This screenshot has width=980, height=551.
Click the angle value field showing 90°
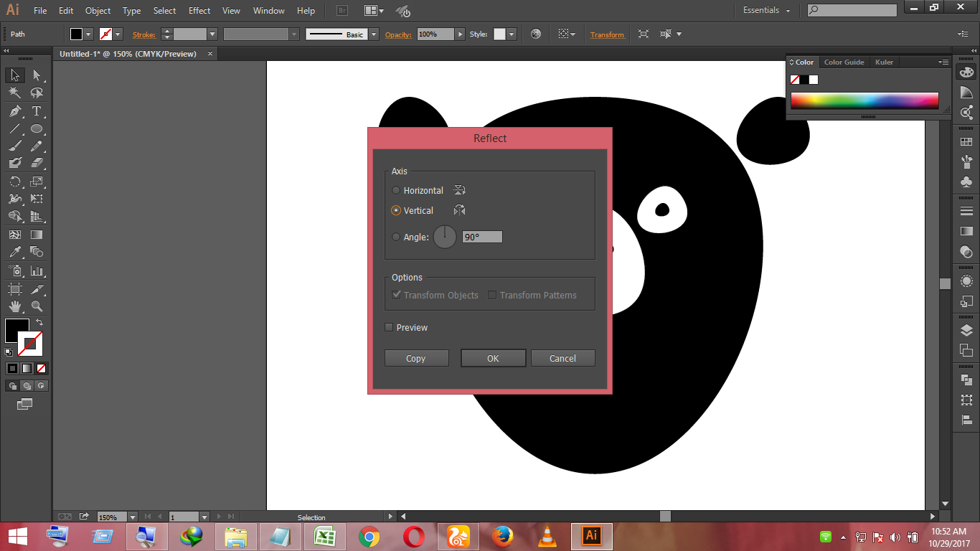coord(482,237)
